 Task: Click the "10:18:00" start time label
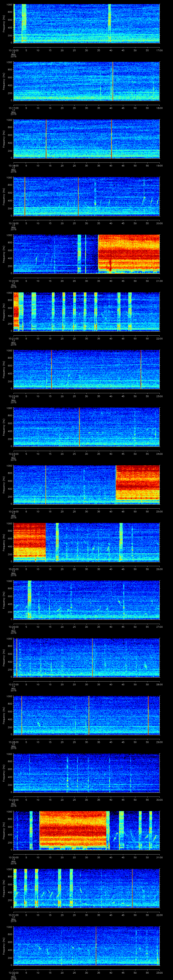point(13,166)
